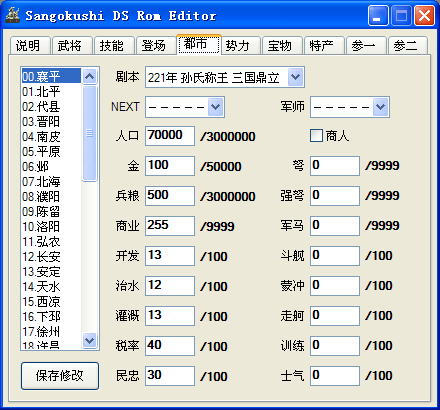Select 10.洛阳 in the city list
This screenshot has width=440, height=410.
click(x=51, y=226)
